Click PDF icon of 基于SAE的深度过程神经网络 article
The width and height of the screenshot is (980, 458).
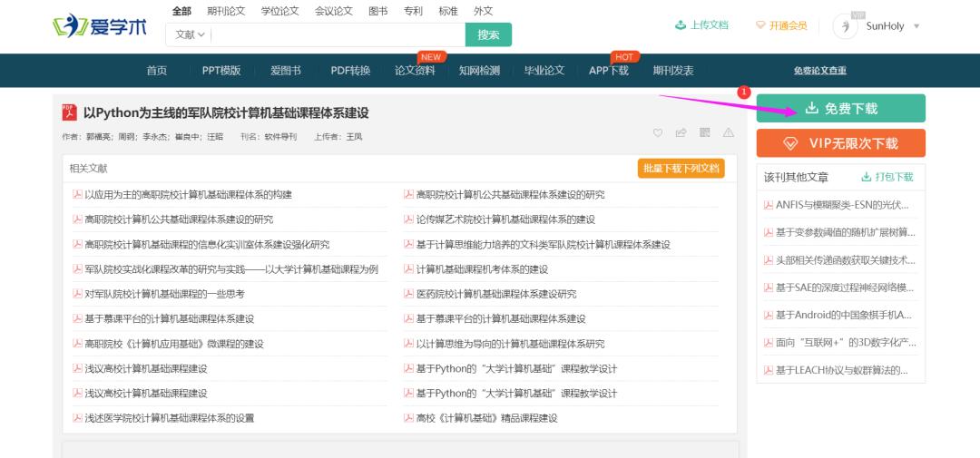769,287
